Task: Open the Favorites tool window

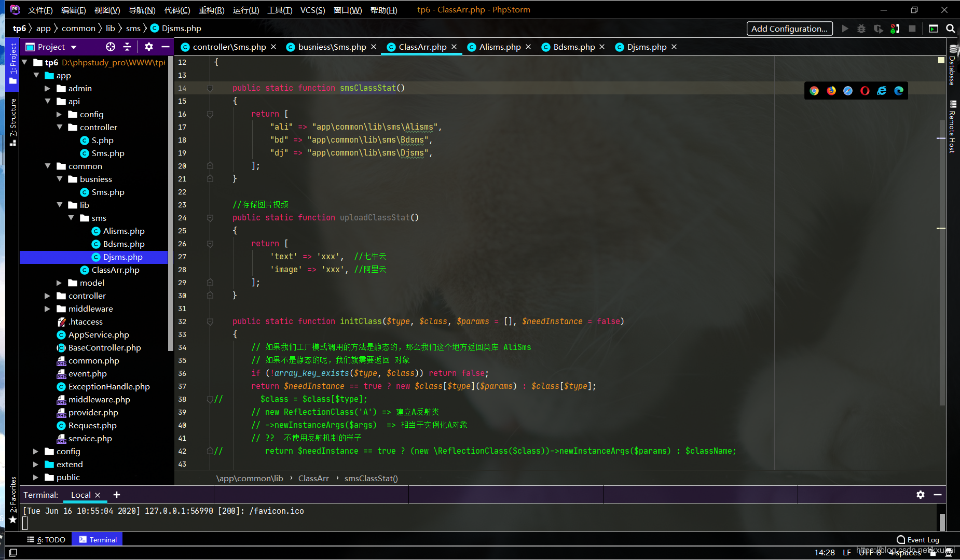Action: tap(13, 500)
